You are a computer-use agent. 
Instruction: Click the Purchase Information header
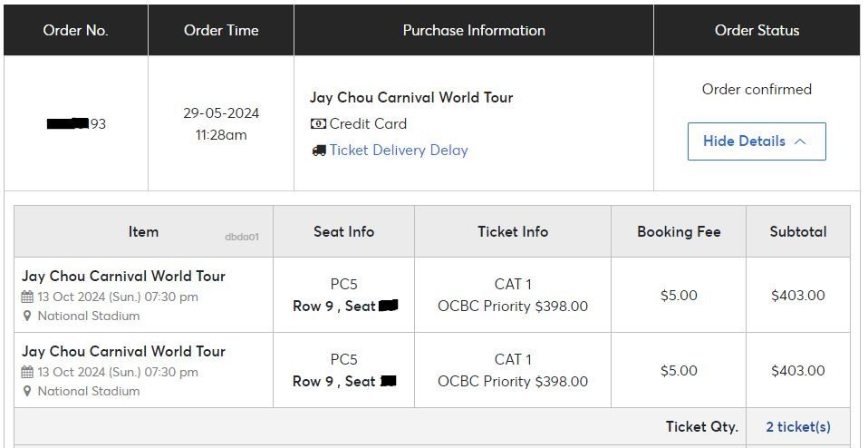[x=474, y=30]
